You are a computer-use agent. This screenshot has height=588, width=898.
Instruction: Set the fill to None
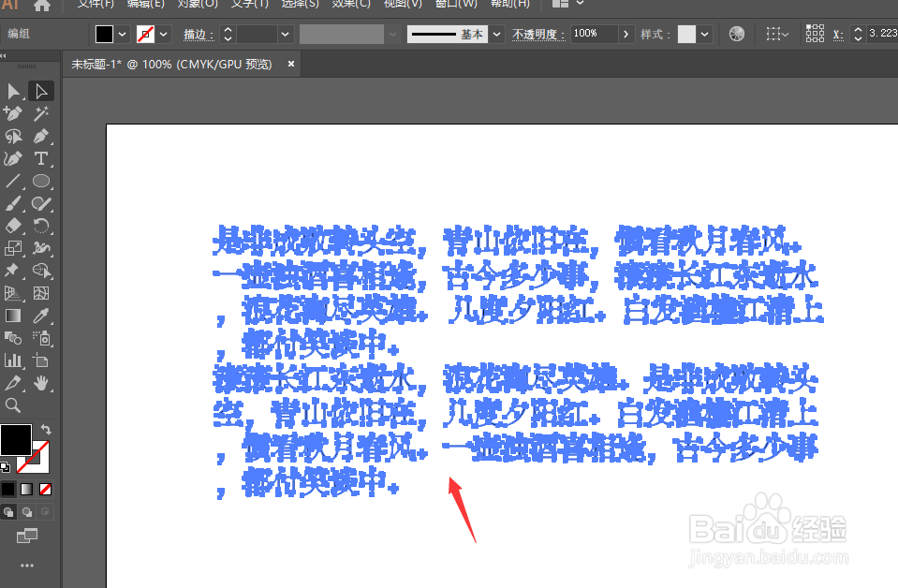point(44,488)
